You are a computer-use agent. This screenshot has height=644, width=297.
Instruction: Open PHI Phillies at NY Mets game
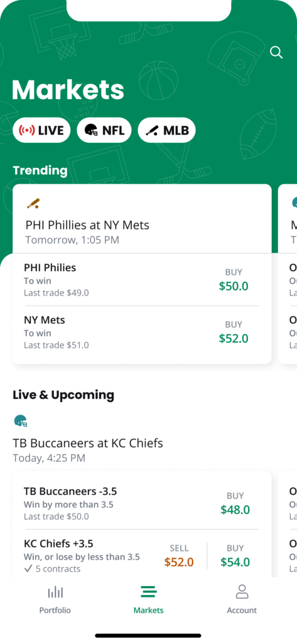pyautogui.click(x=87, y=225)
